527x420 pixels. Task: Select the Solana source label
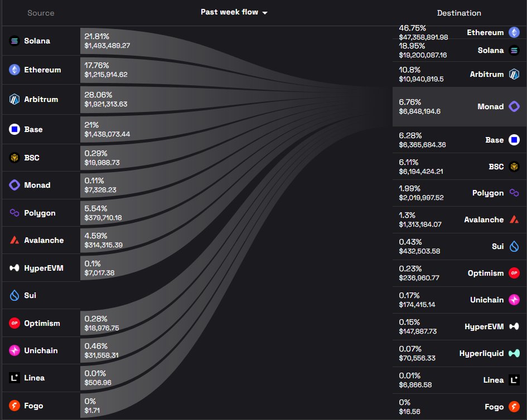pyautogui.click(x=37, y=41)
